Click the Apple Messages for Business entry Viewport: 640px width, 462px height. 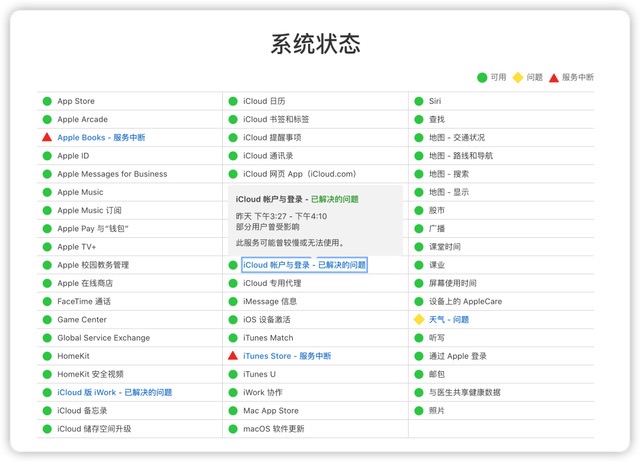pyautogui.click(x=112, y=174)
